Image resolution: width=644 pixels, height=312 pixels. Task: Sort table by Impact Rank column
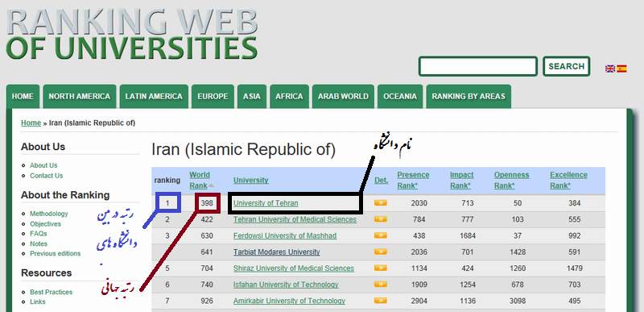tap(461, 180)
